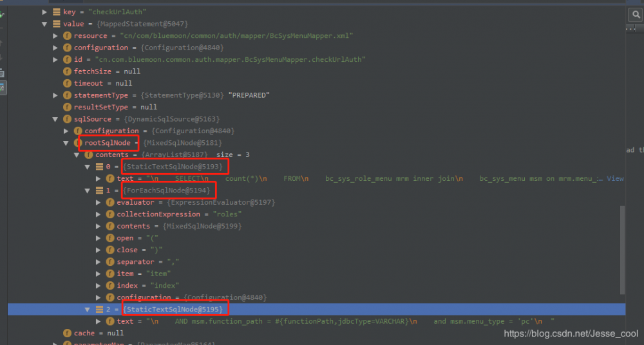Click the field icon next to separator

[110, 262]
